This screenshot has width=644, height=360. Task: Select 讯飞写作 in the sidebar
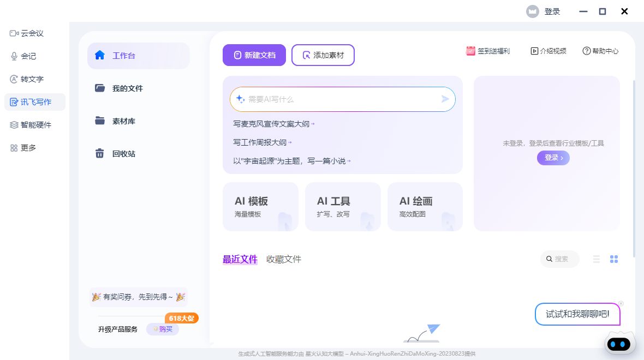click(x=34, y=102)
